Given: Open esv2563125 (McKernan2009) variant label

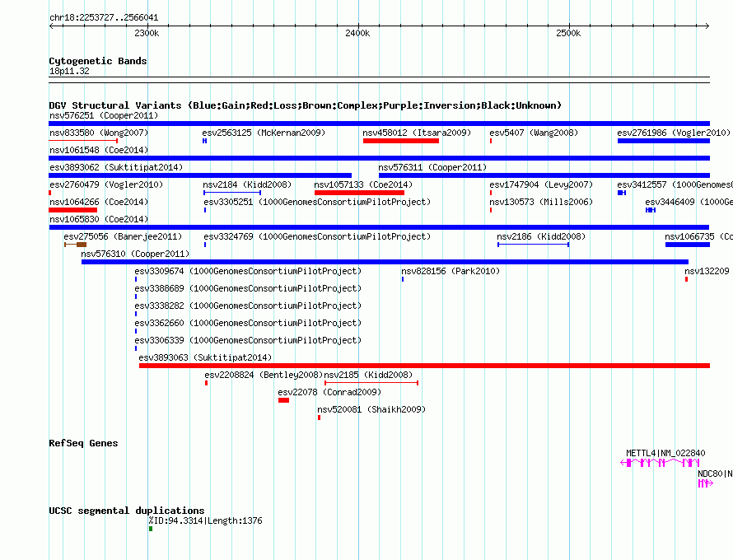Looking at the screenshot, I should click(264, 133).
